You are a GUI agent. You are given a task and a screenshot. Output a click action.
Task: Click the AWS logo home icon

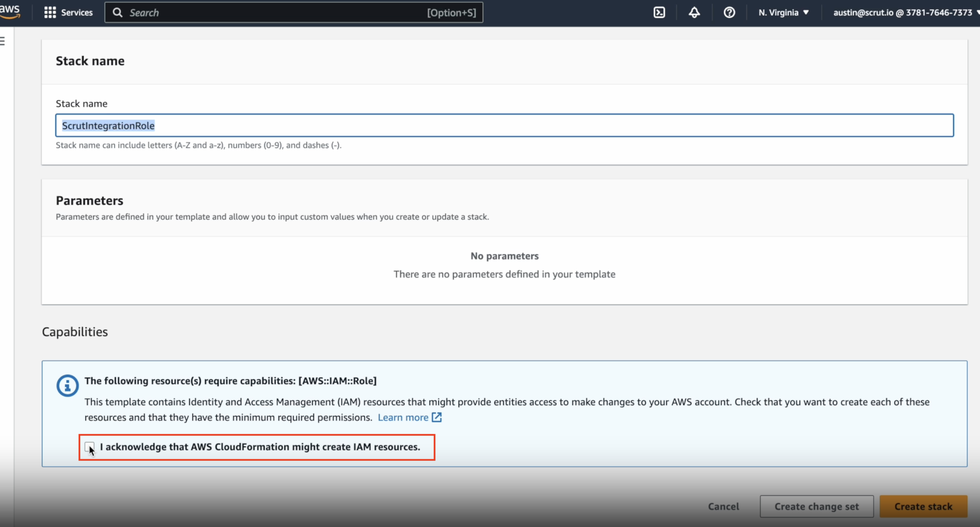click(10, 11)
